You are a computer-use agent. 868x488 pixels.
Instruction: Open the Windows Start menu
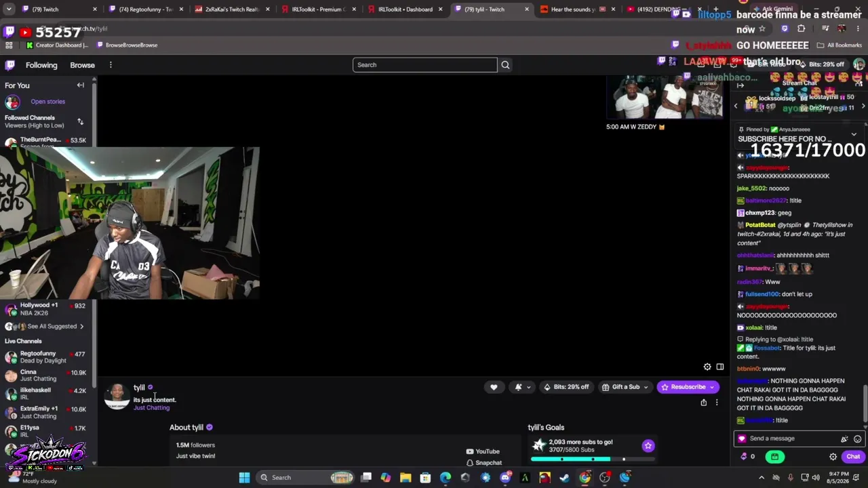[244, 478]
